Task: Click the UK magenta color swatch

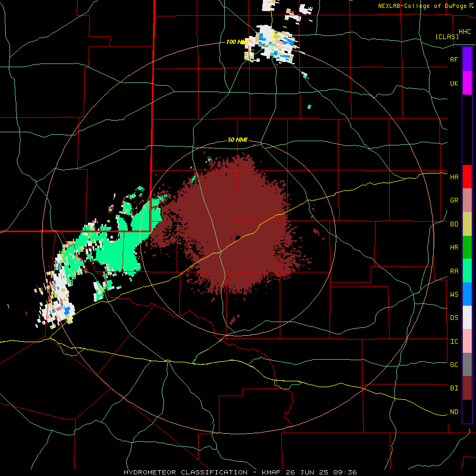Action: click(467, 83)
